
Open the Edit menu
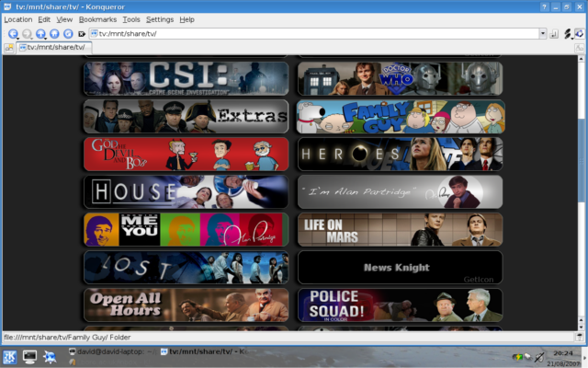point(44,19)
